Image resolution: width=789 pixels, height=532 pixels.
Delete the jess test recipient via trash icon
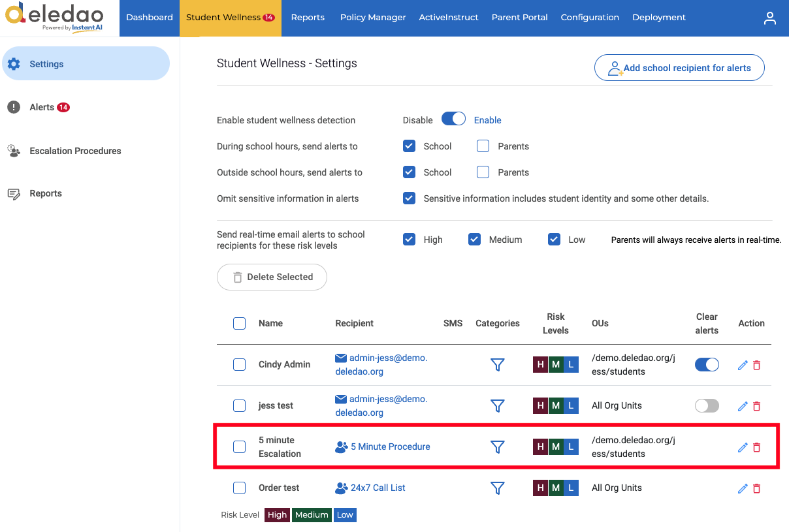point(757,407)
